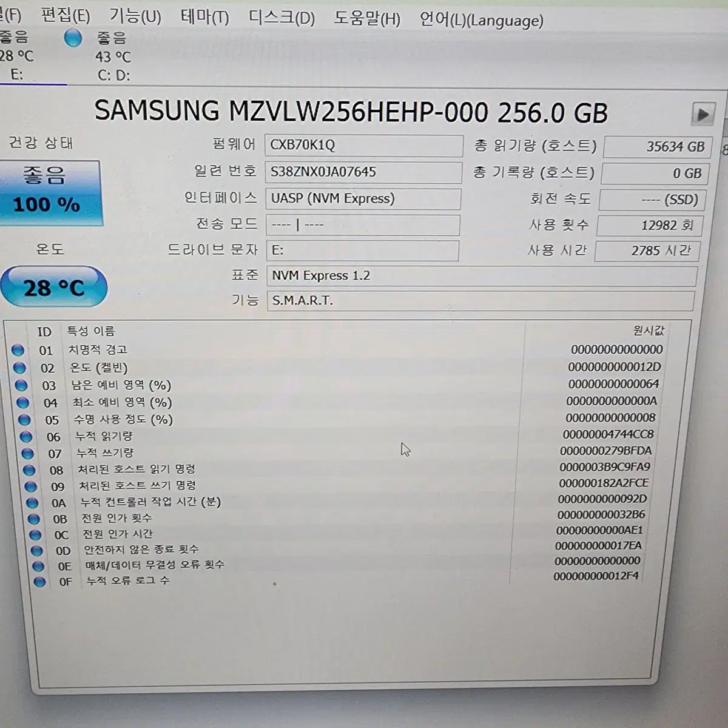The width and height of the screenshot is (728, 728).
Task: Select the 치명적 경고 attribute row
Action: point(337,350)
